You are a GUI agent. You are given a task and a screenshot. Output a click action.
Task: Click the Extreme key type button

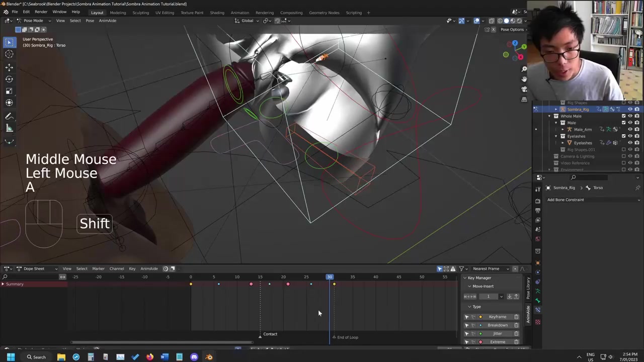[497, 342]
